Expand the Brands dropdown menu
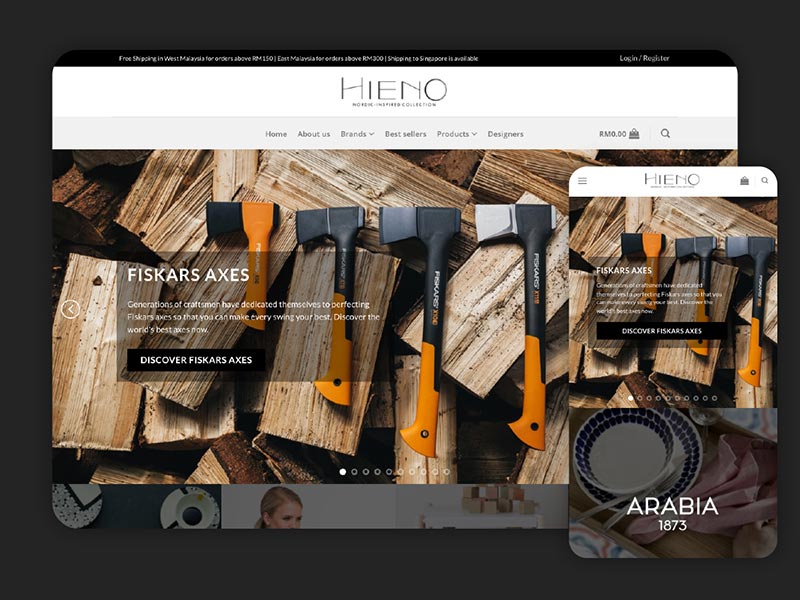The image size is (800, 600). tap(357, 134)
